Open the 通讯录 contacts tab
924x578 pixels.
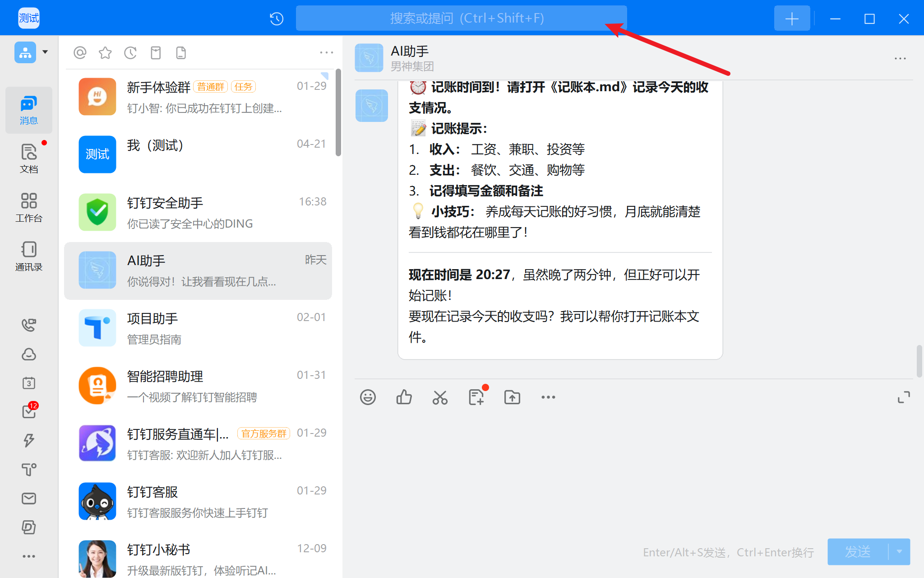coord(29,256)
